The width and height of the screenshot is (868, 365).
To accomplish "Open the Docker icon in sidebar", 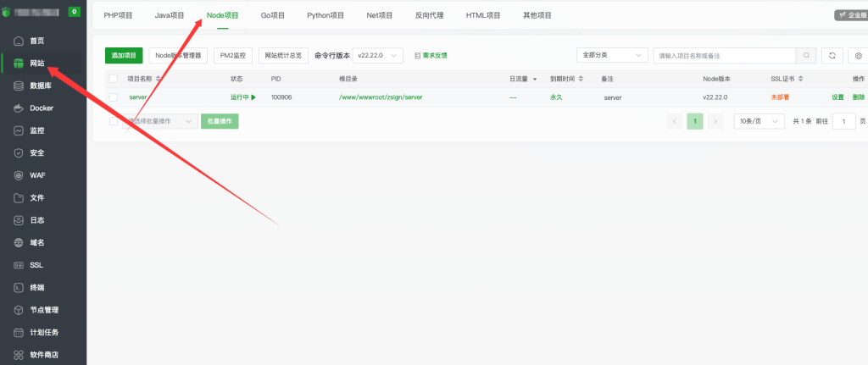I will coord(19,108).
